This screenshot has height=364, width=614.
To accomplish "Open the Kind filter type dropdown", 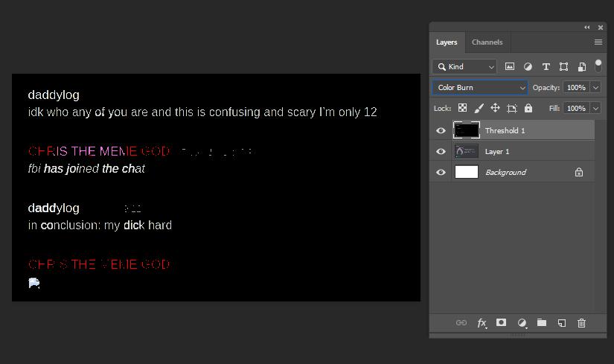I will 464,66.
